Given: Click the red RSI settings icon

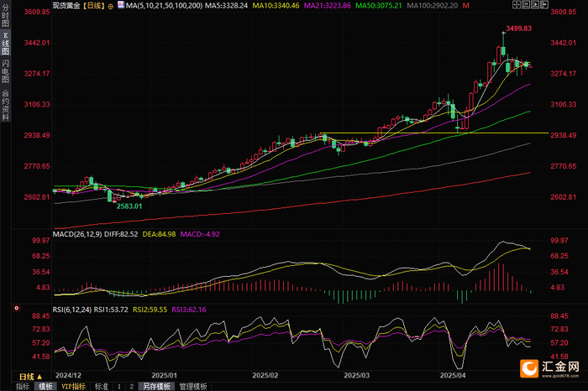Looking at the screenshot, I should (x=17, y=308).
